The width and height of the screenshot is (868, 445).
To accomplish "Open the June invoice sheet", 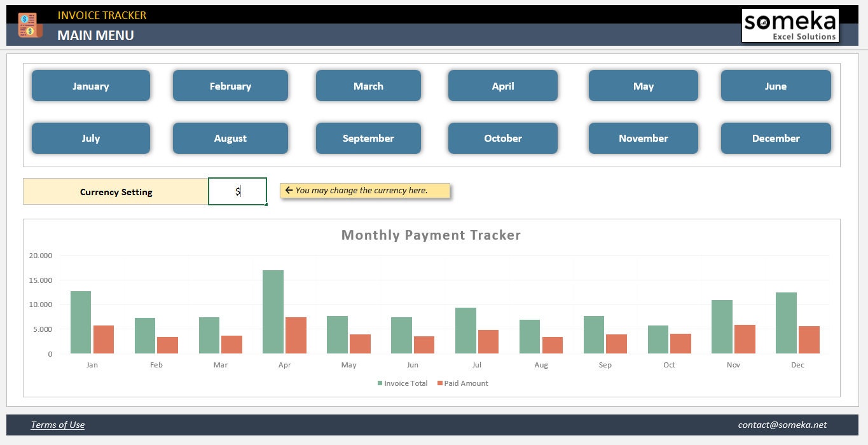I will coord(776,86).
